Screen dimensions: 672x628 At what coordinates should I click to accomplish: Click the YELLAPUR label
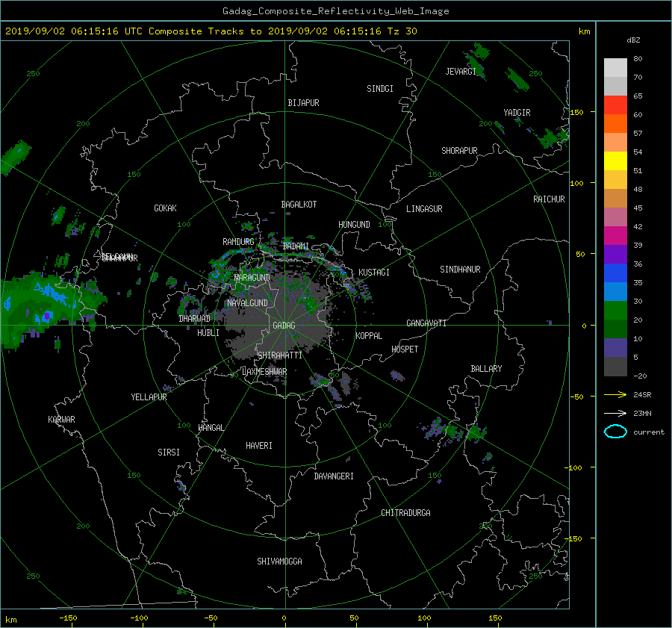pyautogui.click(x=149, y=397)
